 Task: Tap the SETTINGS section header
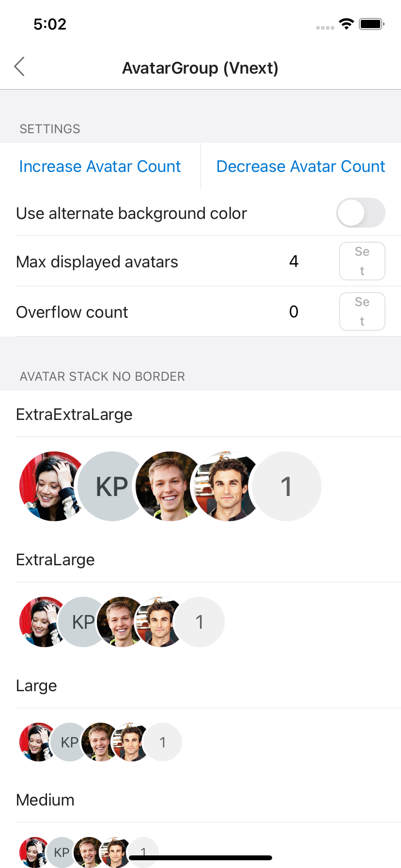pyautogui.click(x=50, y=129)
